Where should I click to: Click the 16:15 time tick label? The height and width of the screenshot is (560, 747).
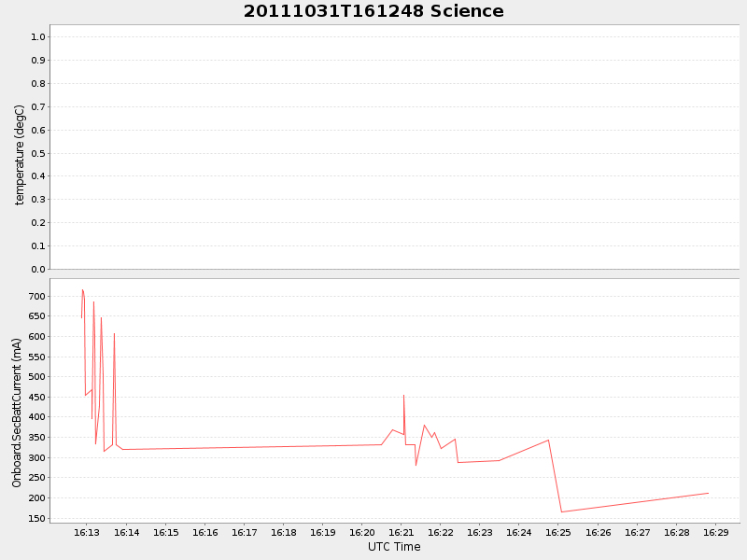[166, 532]
